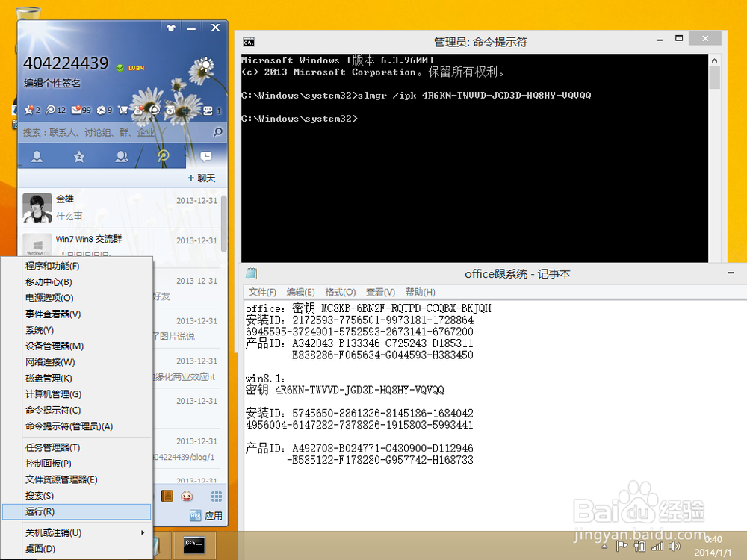Switch to the contacts tab in QQ
The height and width of the screenshot is (560, 747).
pos(37,156)
